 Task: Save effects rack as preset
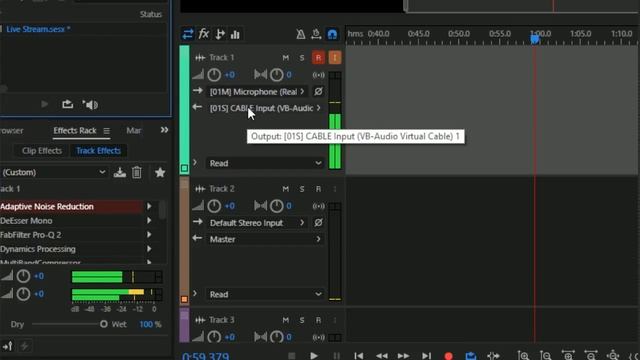120,173
